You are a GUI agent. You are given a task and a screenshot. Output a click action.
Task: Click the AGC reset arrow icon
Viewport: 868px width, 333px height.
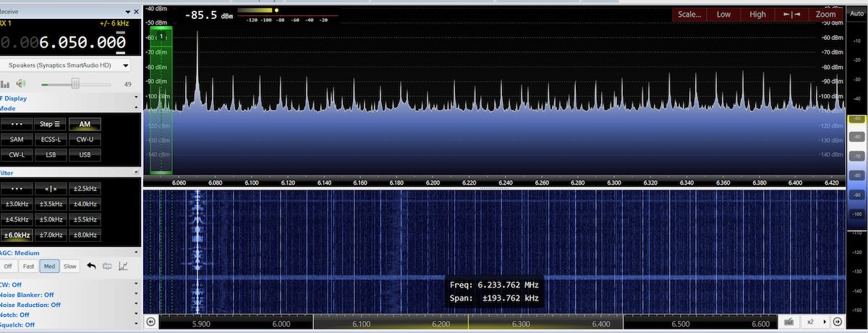pyautogui.click(x=92, y=266)
